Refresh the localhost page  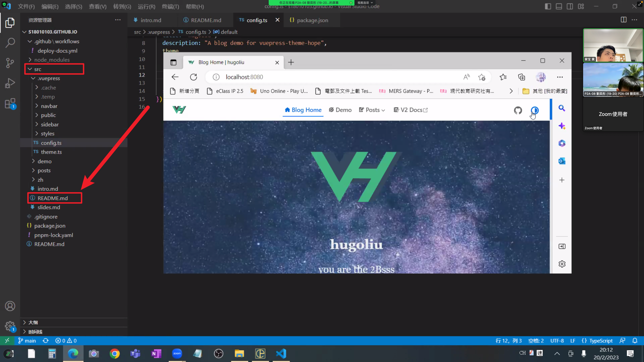pyautogui.click(x=193, y=77)
